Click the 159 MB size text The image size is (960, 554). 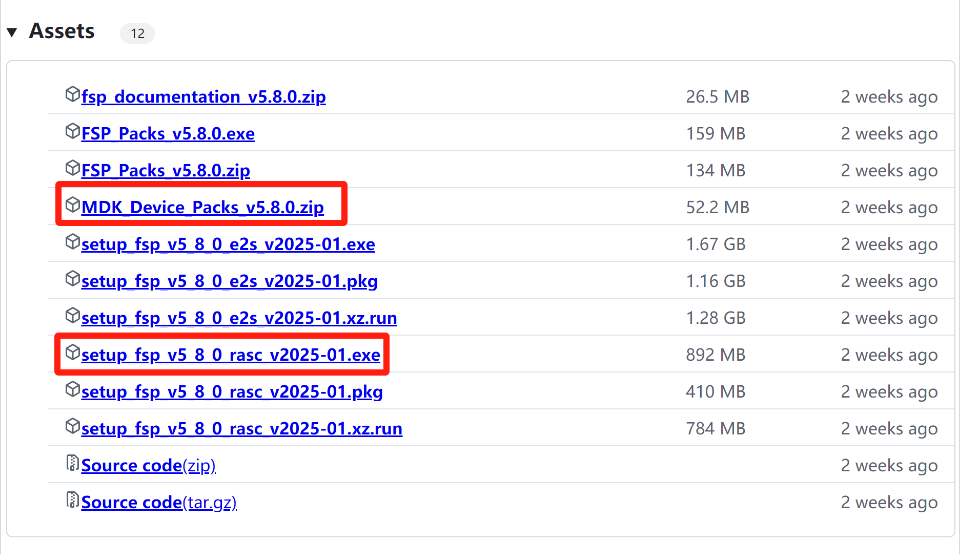pos(715,133)
